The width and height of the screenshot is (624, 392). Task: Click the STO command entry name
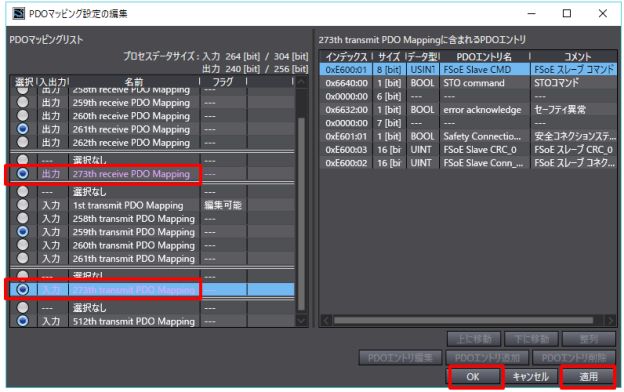point(474,83)
